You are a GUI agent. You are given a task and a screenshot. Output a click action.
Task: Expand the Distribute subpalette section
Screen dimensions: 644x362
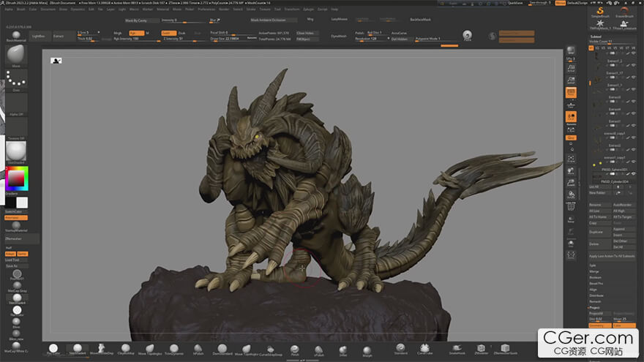596,295
